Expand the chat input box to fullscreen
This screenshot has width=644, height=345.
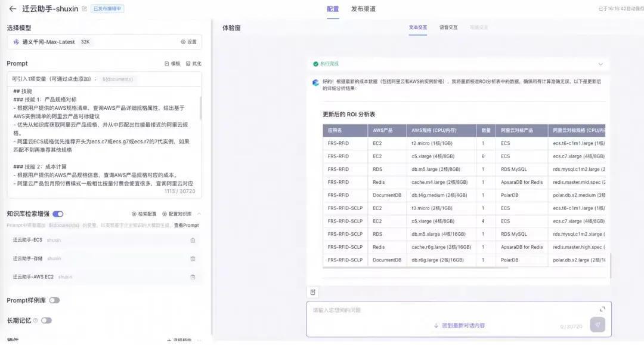coord(602,309)
